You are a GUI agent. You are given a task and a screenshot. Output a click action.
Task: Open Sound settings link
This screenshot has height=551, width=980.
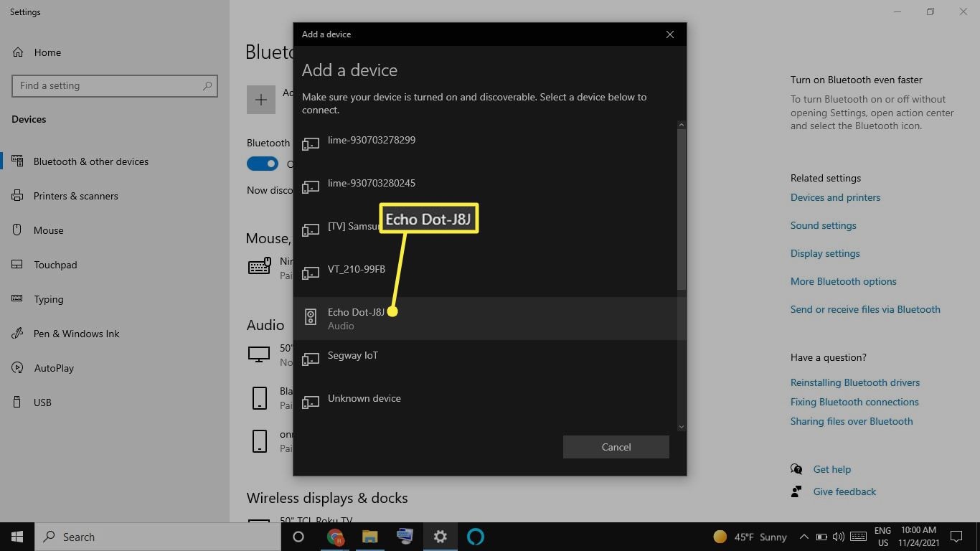tap(823, 225)
